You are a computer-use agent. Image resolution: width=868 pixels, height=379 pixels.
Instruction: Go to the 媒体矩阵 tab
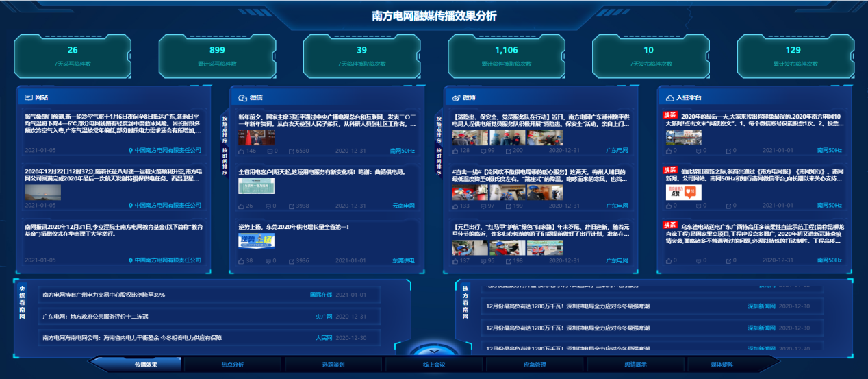(x=722, y=365)
